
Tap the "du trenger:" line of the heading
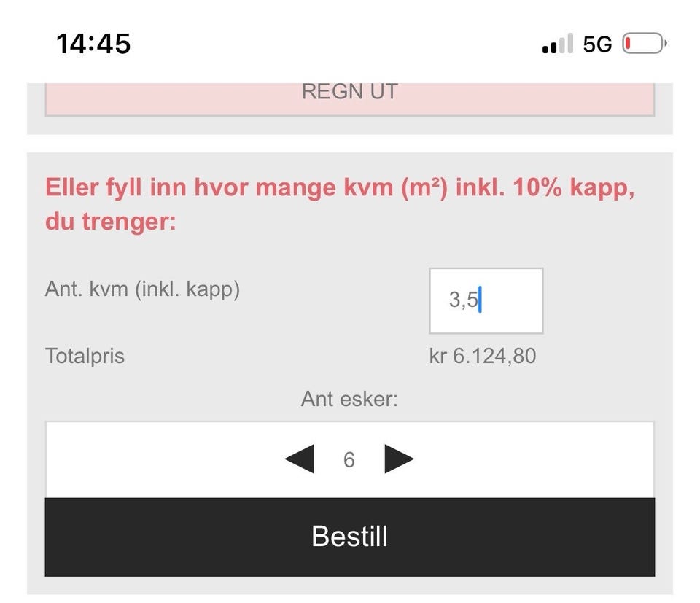(x=111, y=222)
